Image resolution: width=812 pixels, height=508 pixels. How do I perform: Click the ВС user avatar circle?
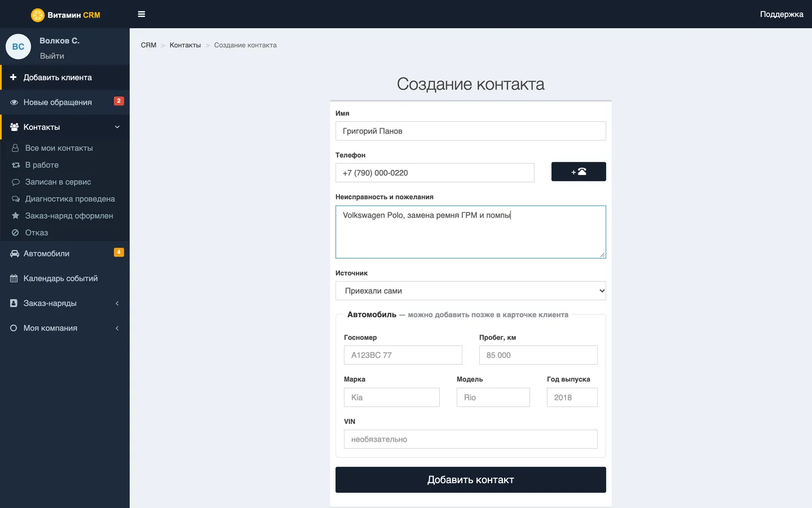pos(19,47)
